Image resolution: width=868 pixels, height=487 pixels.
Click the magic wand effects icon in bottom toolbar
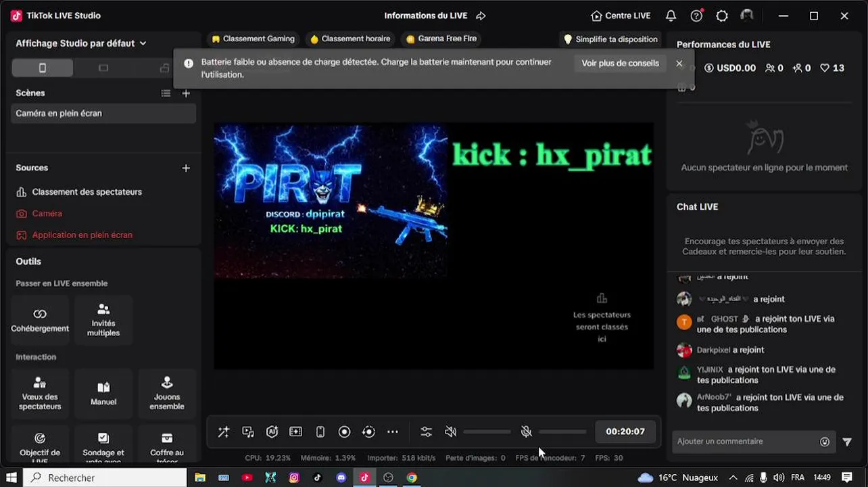(224, 432)
